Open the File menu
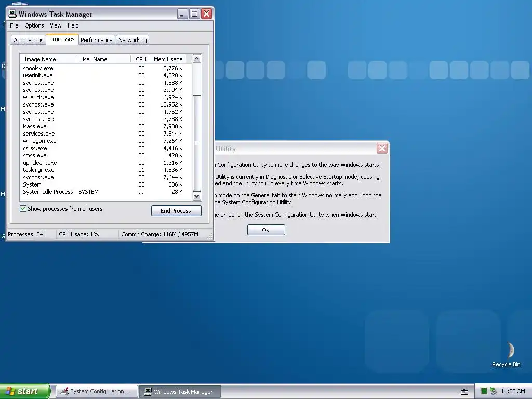This screenshot has width=532, height=399. [x=14, y=25]
